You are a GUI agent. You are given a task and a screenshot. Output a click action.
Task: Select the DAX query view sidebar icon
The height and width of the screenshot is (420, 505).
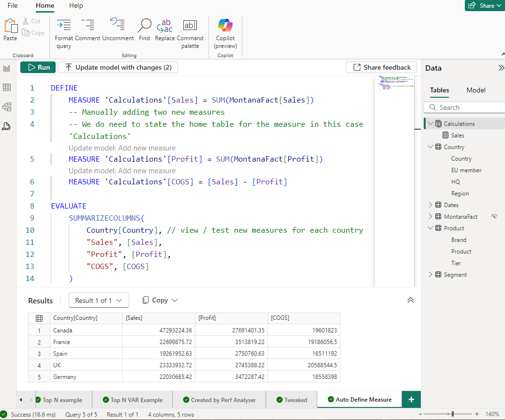(x=6, y=126)
